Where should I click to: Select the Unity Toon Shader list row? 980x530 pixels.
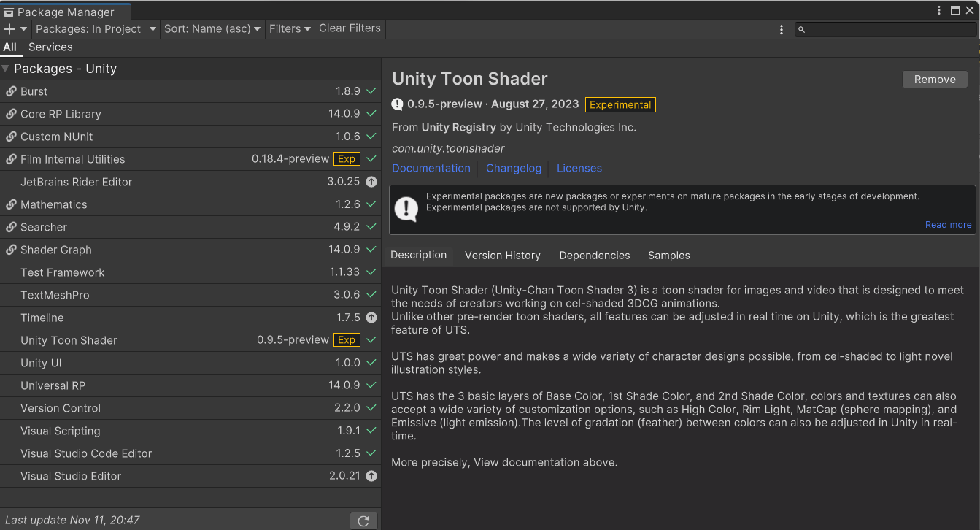pos(190,340)
